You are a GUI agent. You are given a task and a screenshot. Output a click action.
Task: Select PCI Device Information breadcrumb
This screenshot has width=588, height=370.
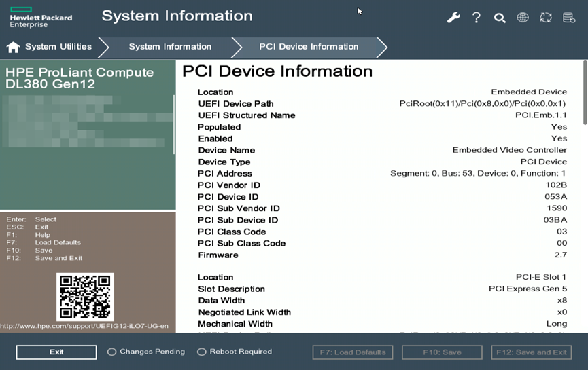point(309,47)
